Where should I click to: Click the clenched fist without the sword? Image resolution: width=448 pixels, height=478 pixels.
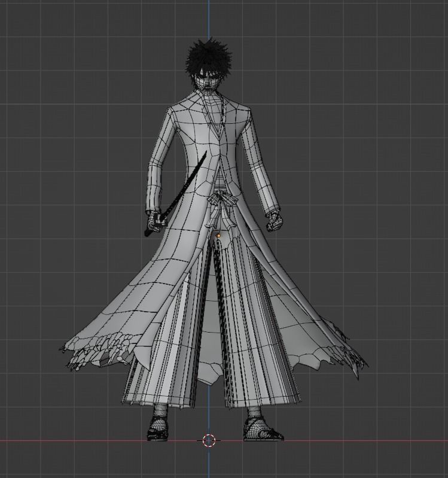274,221
